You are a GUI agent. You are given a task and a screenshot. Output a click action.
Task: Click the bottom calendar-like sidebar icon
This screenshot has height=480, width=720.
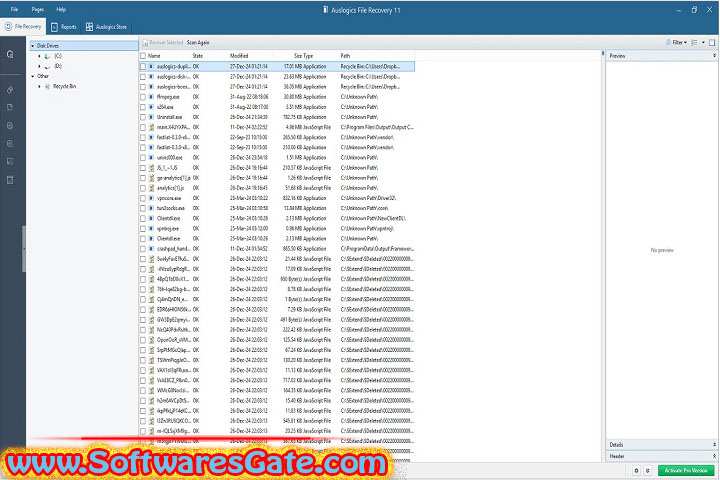[x=10, y=180]
